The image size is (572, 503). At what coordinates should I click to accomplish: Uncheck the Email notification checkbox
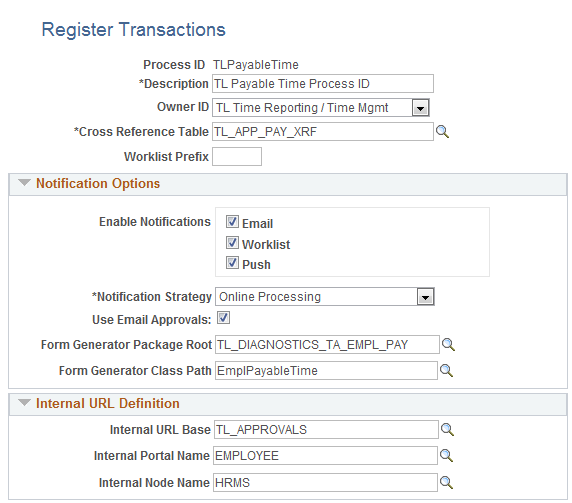point(232,221)
